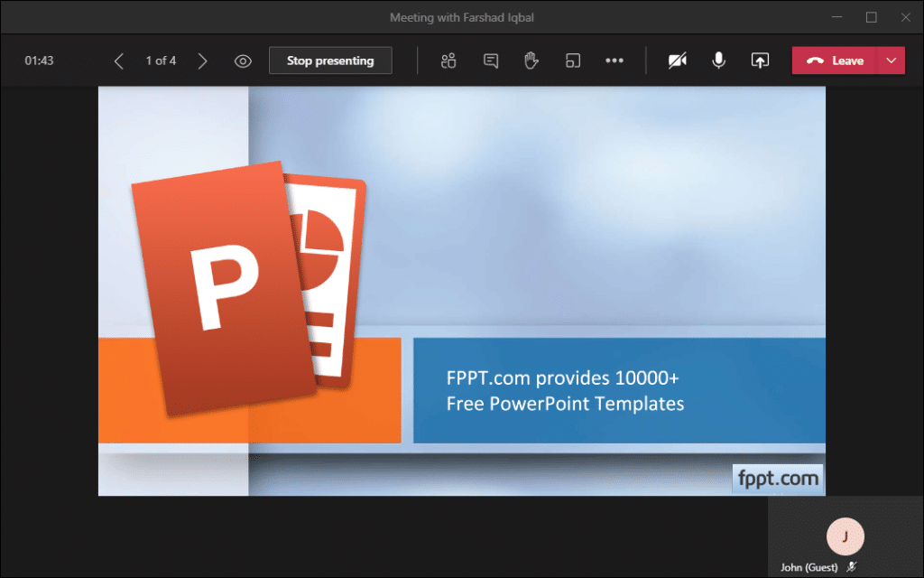Toggle private viewing eye icon

[x=243, y=61]
